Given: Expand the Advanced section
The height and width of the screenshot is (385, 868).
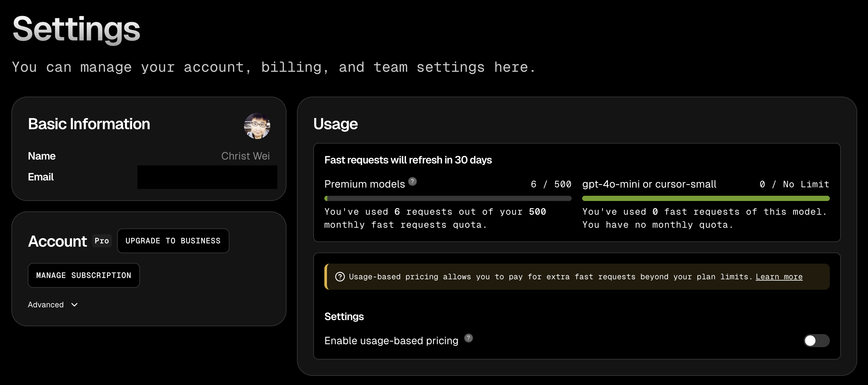Looking at the screenshot, I should point(53,305).
